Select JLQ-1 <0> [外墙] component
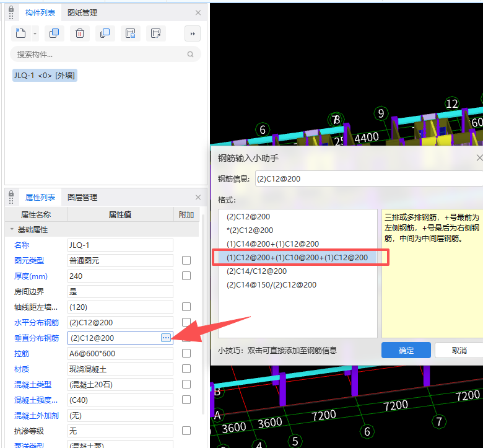This screenshot has height=448, width=483. (x=45, y=75)
